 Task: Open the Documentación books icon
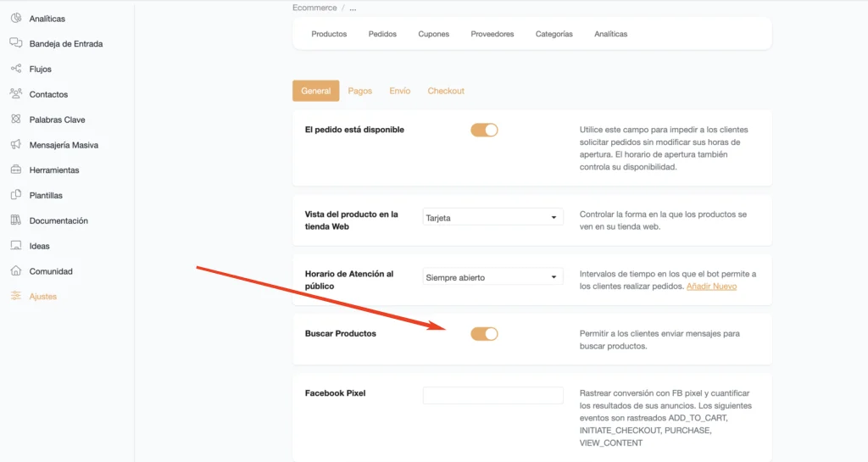coord(16,220)
